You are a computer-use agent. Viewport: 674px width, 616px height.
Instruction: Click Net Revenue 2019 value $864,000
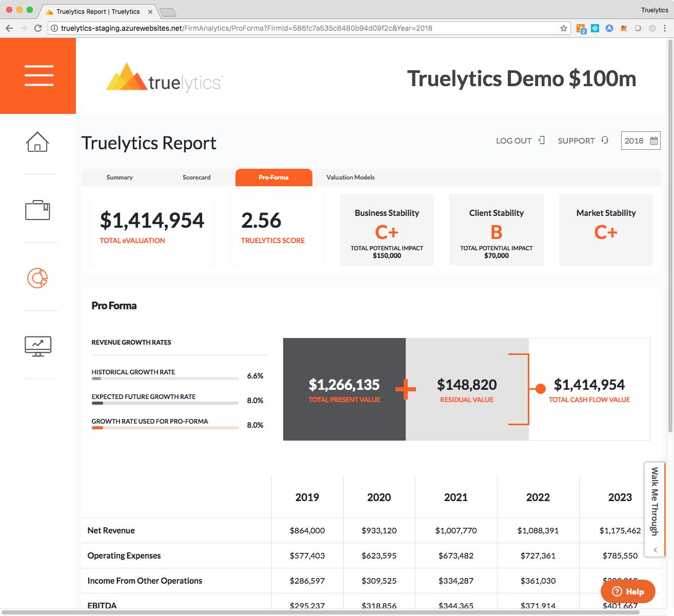(x=307, y=530)
